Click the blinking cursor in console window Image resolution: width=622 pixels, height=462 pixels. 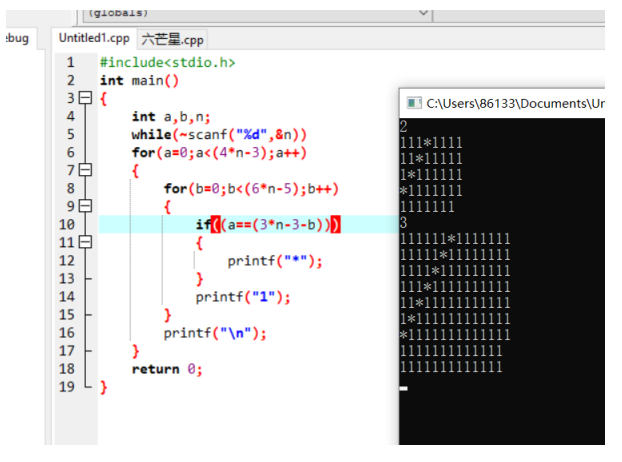point(404,388)
